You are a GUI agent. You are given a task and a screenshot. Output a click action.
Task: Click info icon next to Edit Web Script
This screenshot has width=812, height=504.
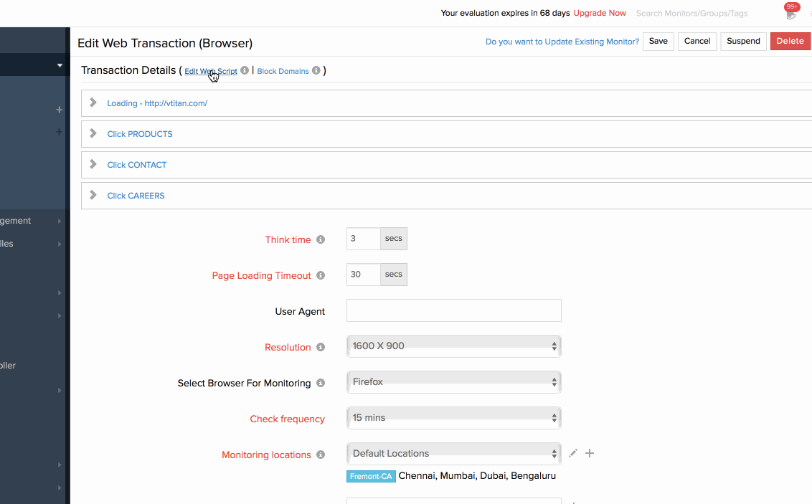245,71
